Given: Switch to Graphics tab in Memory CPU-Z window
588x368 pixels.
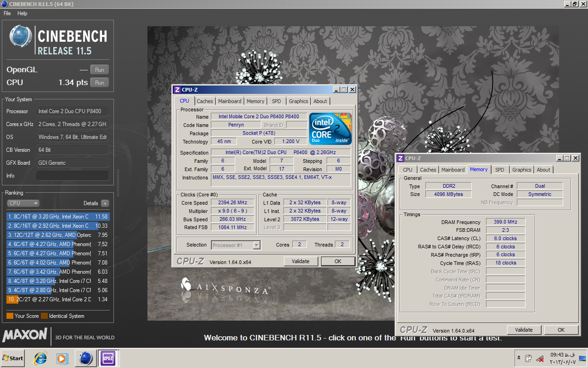Looking at the screenshot, I should 522,170.
